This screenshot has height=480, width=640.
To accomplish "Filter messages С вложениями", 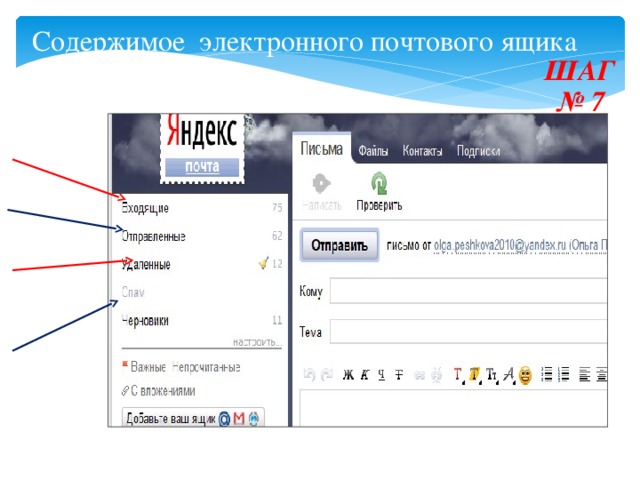I will click(x=163, y=391).
